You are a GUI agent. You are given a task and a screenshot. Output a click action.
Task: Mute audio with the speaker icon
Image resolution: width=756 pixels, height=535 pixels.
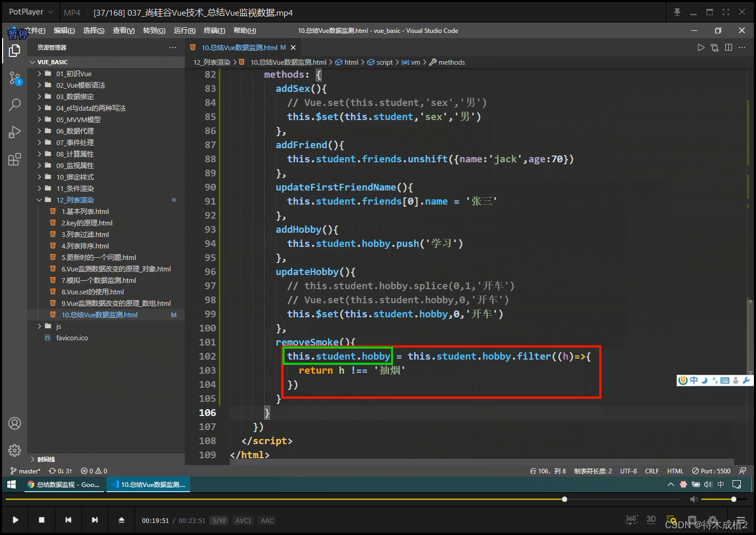point(693,500)
